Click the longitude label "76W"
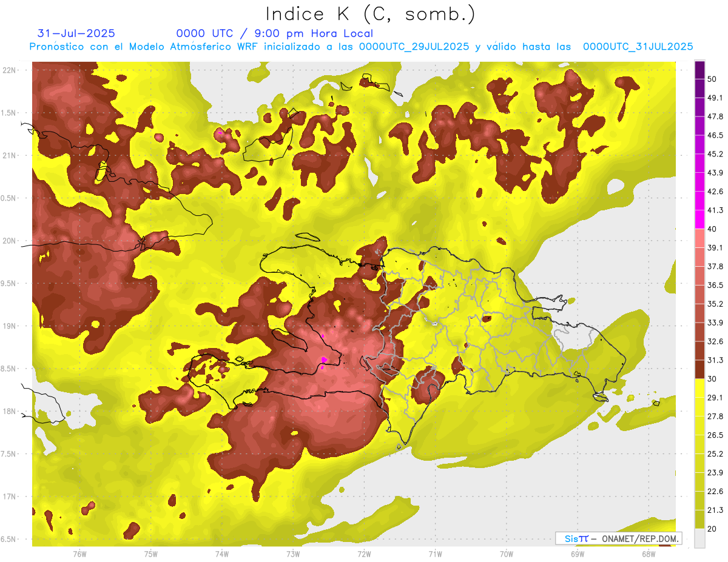The width and height of the screenshot is (728, 562). pos(79,554)
